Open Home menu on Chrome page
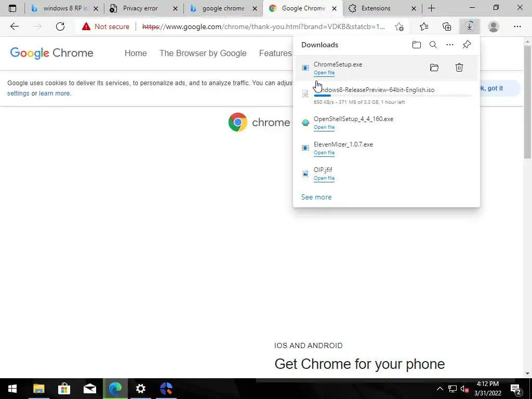 tap(136, 54)
